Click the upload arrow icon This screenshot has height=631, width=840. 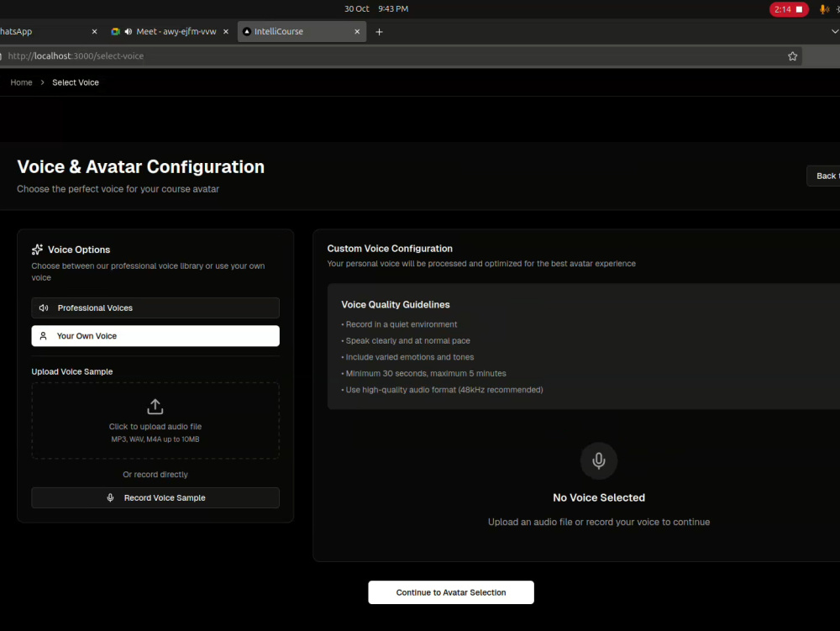pyautogui.click(x=155, y=407)
